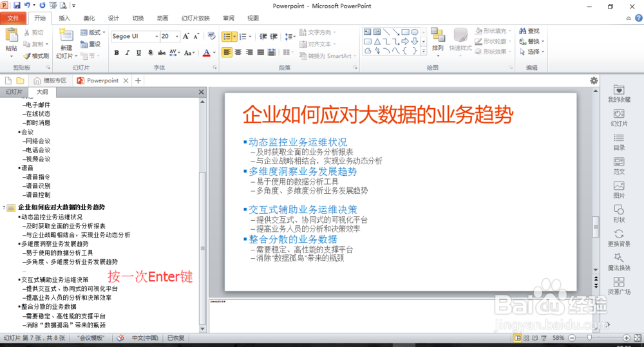Close the outline pane
The image size is (644, 347).
[201, 92]
